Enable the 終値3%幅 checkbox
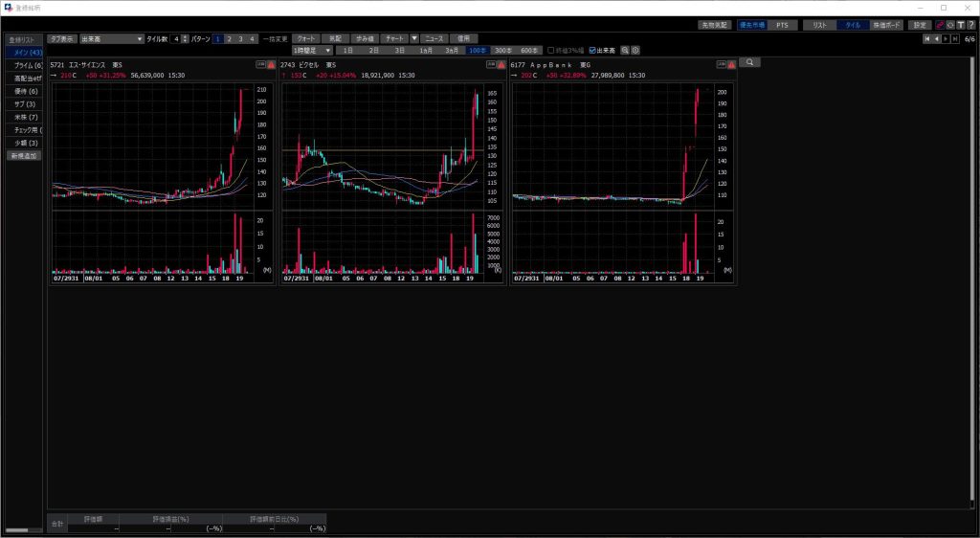Image resolution: width=980 pixels, height=538 pixels. (x=550, y=50)
